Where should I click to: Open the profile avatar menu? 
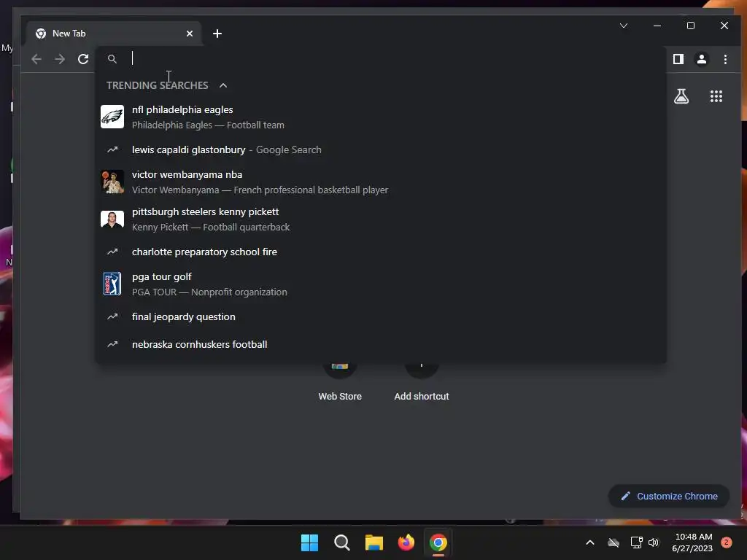point(702,59)
